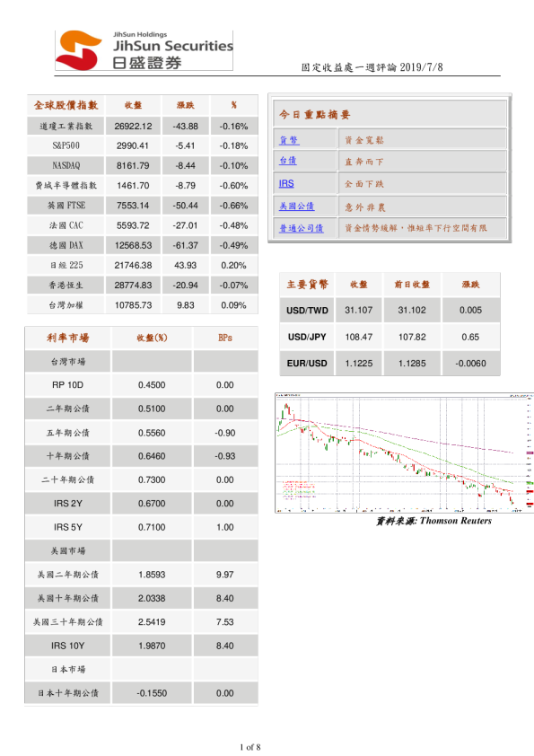Click the 英國 FTSE row label
Viewport: 534px width, 756px height.
(66, 206)
